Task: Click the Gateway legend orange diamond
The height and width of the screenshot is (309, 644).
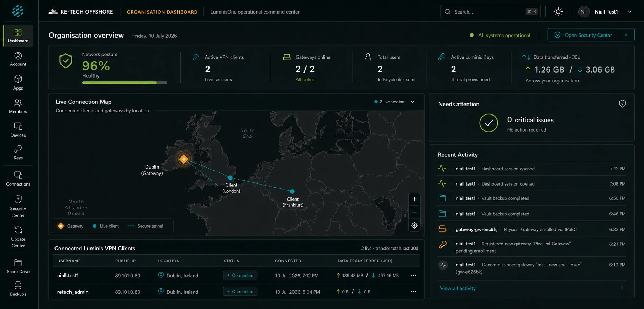Action: [x=61, y=226]
